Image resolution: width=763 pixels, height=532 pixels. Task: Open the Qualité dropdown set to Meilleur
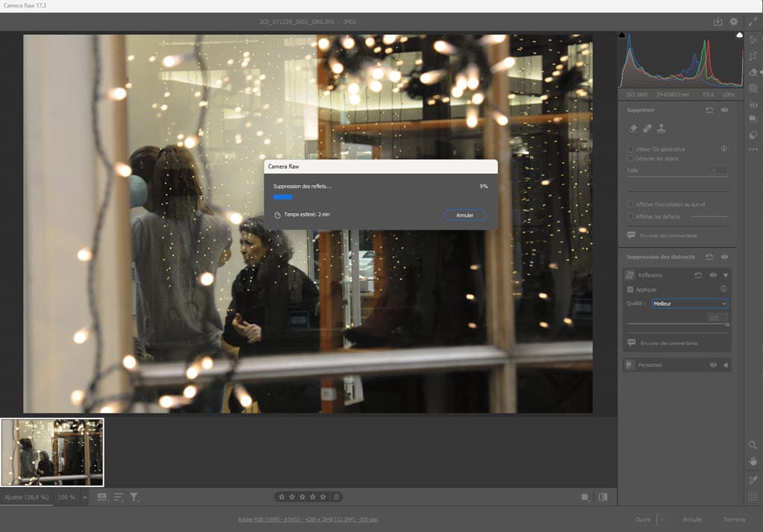pyautogui.click(x=690, y=304)
